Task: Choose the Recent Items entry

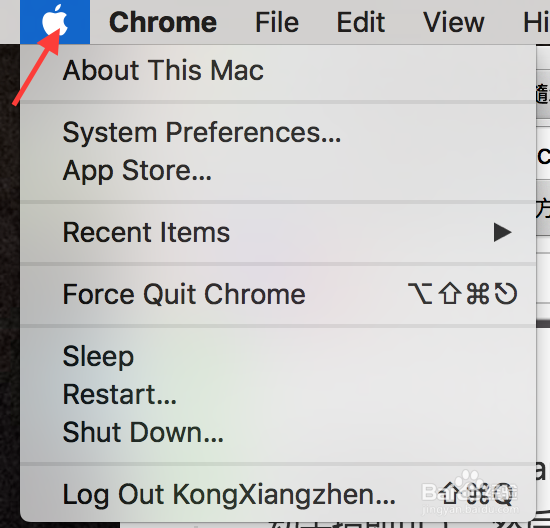Action: click(x=278, y=232)
